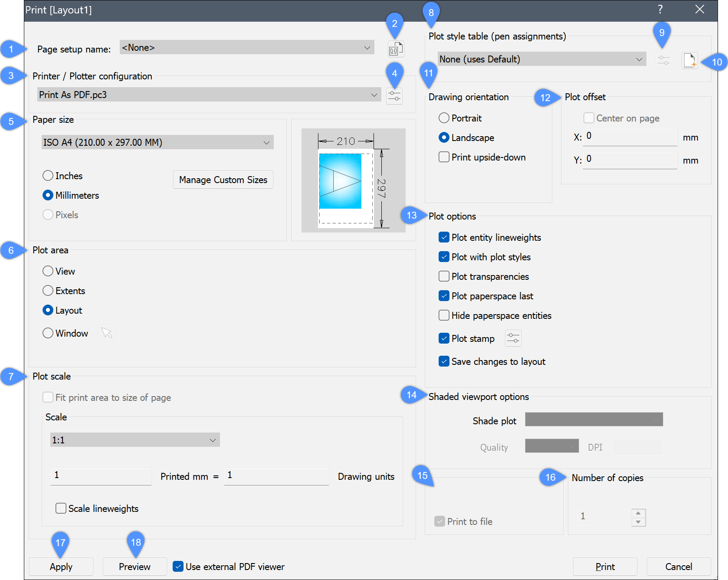Screen dimensions: 728x580
Task: Click the Apply button
Action: coord(61,567)
